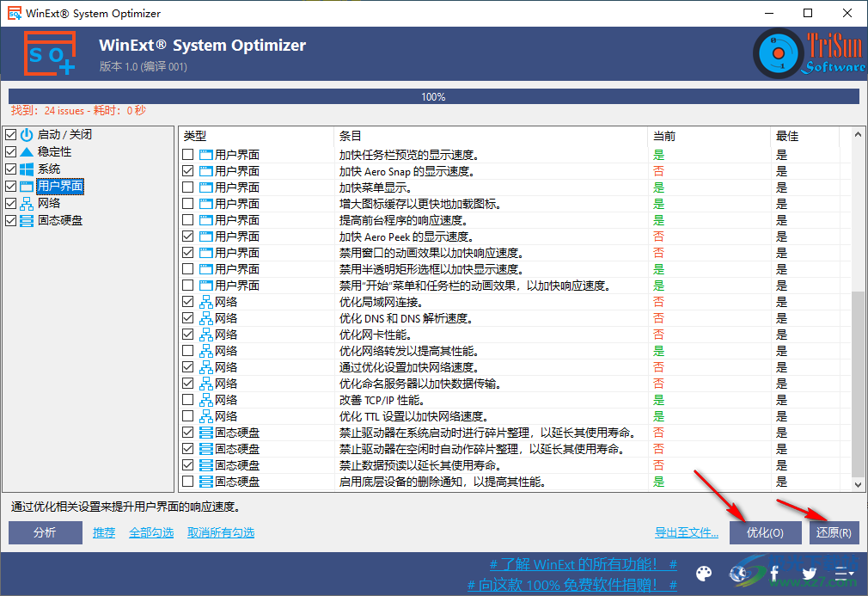The width and height of the screenshot is (868, 596).
Task: Click the list scrollbar down arrow
Action: (x=859, y=483)
